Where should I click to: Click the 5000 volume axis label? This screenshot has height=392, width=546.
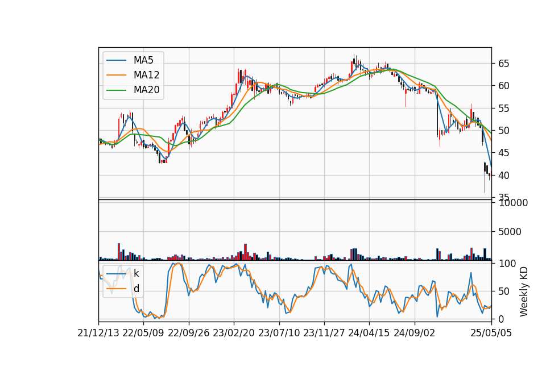click(510, 232)
